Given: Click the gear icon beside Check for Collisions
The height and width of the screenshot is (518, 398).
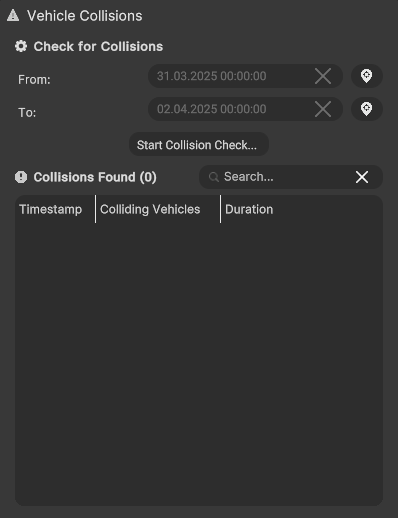Looking at the screenshot, I should tap(21, 46).
